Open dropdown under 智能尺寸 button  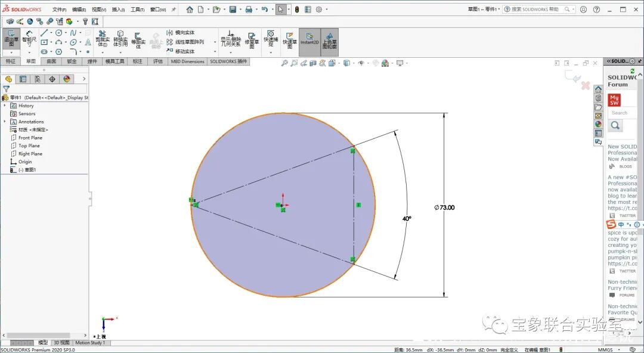pos(29,52)
